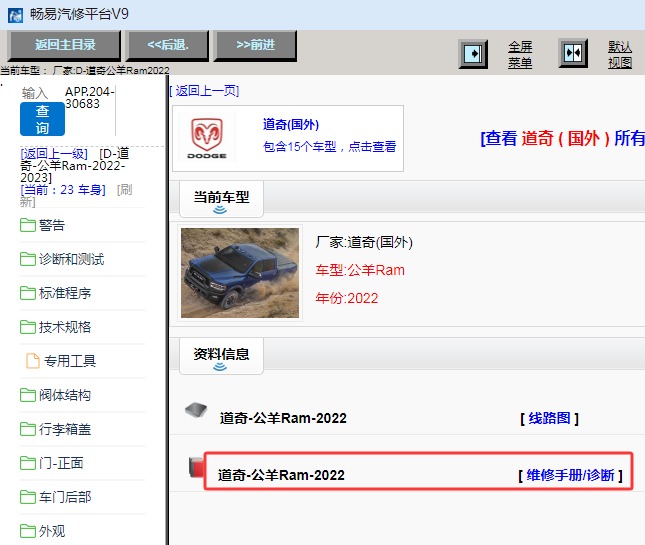Click folder icon beside 阀体结构

click(28, 395)
